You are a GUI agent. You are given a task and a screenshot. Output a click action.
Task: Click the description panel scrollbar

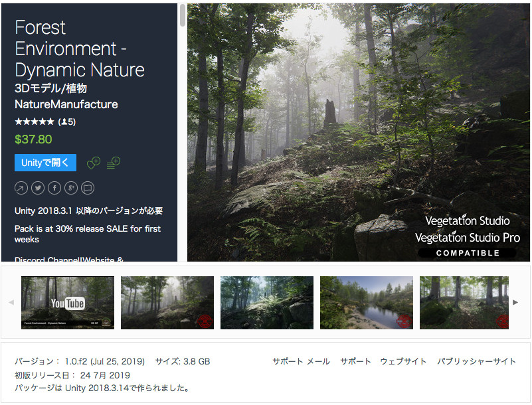(x=183, y=15)
